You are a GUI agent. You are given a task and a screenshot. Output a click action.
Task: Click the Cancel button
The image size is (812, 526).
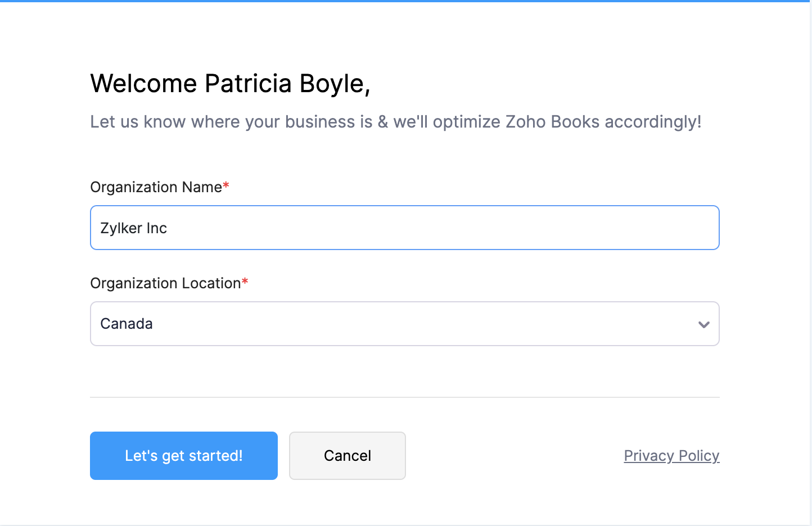pyautogui.click(x=347, y=456)
